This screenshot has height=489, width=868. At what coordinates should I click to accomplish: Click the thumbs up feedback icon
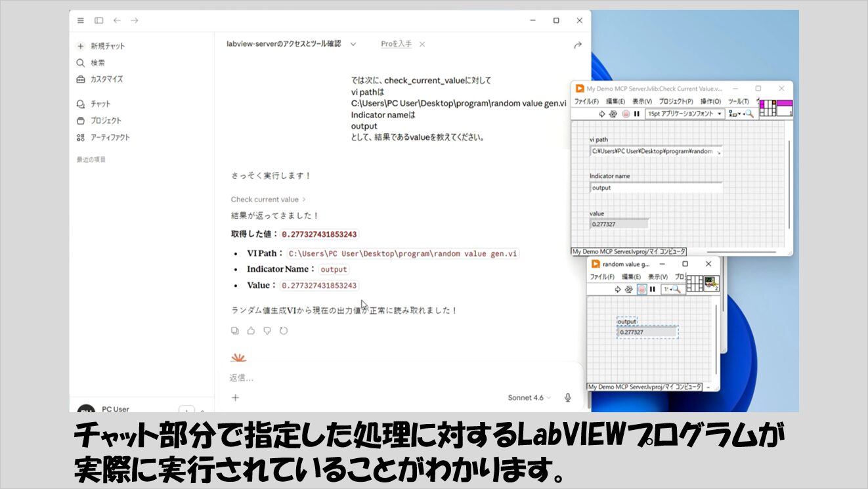[x=251, y=331]
